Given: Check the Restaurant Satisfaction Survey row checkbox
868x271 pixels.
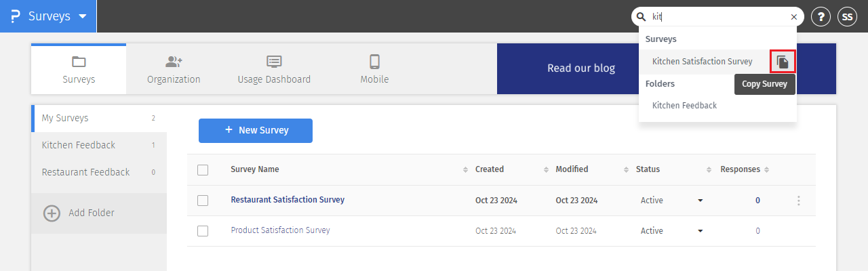Looking at the screenshot, I should 203,201.
